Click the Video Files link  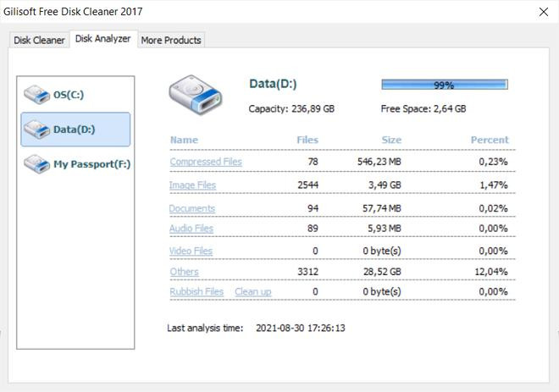pyautogui.click(x=191, y=251)
